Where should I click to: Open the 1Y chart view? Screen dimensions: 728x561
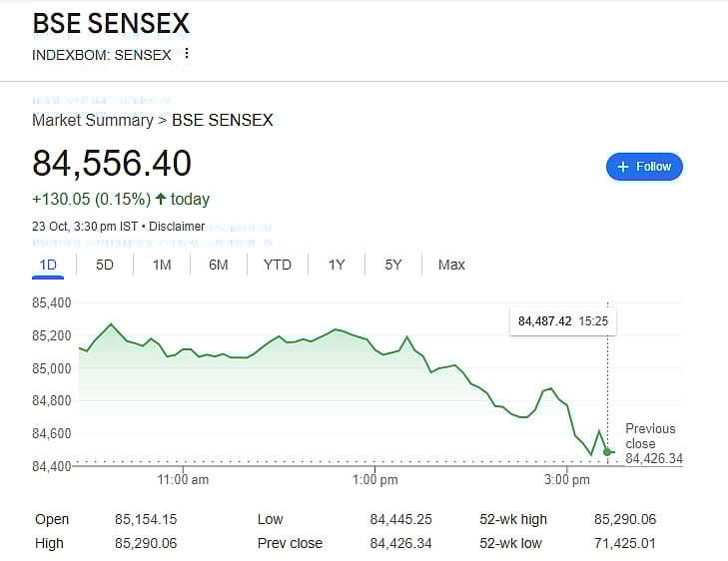point(337,265)
